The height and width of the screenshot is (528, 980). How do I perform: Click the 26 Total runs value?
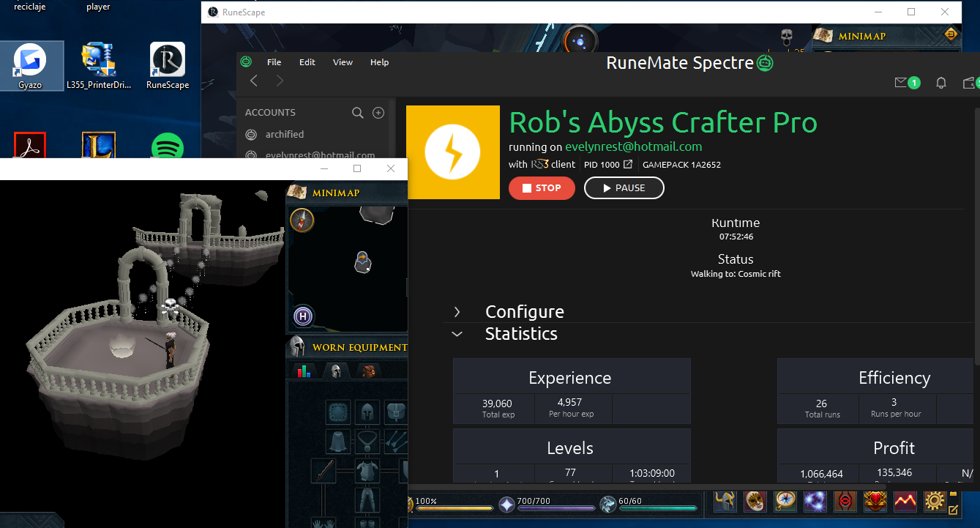pos(822,404)
